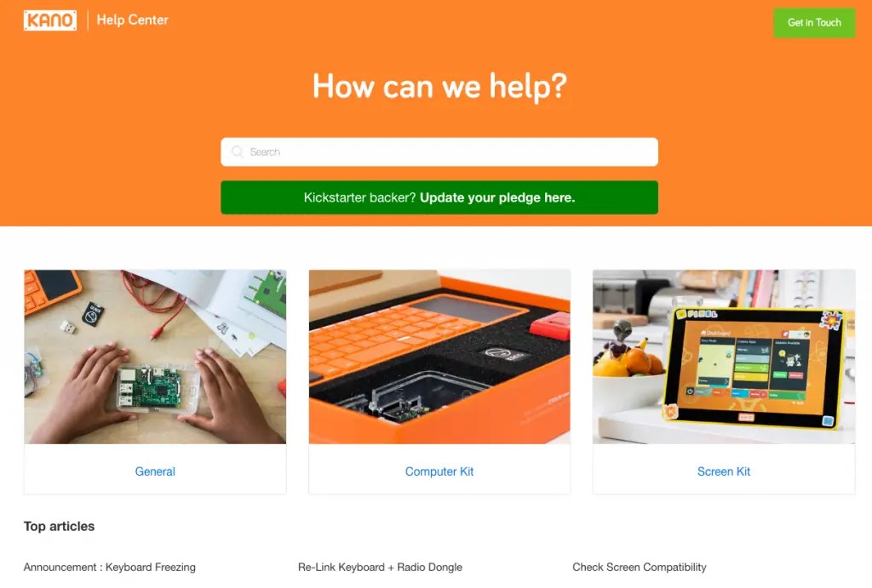Open the Screen Kit tablet image
This screenshot has width=872, height=588.
[724, 357]
